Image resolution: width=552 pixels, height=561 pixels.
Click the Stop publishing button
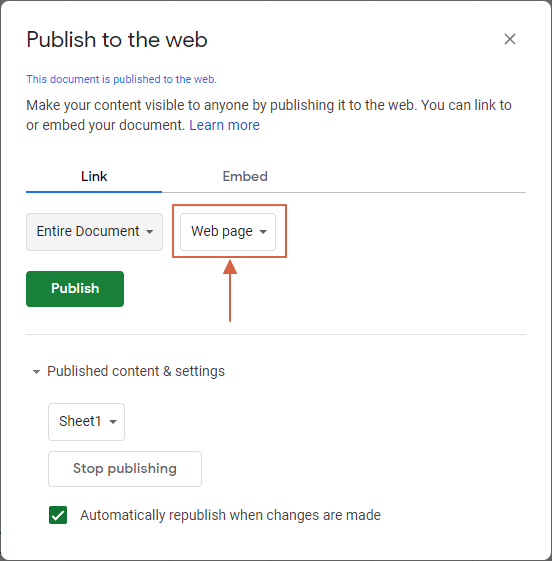125,469
